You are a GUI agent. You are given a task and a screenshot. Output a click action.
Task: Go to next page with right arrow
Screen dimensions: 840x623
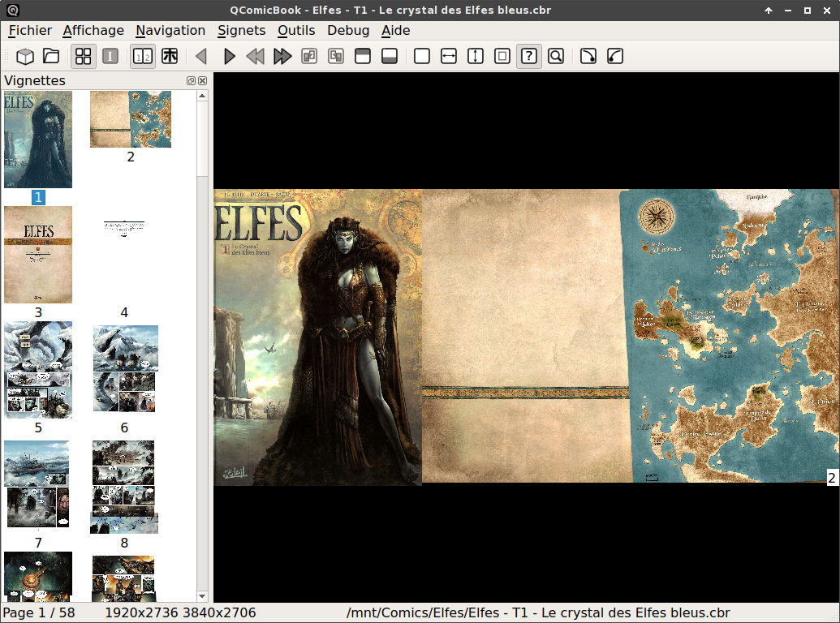[229, 56]
